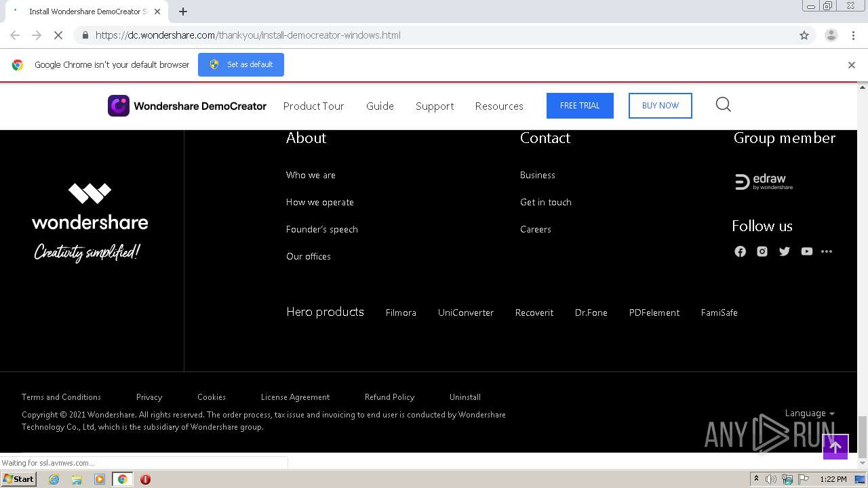Click the edraw by wondershare logo
The image size is (868, 488).
coord(764,182)
